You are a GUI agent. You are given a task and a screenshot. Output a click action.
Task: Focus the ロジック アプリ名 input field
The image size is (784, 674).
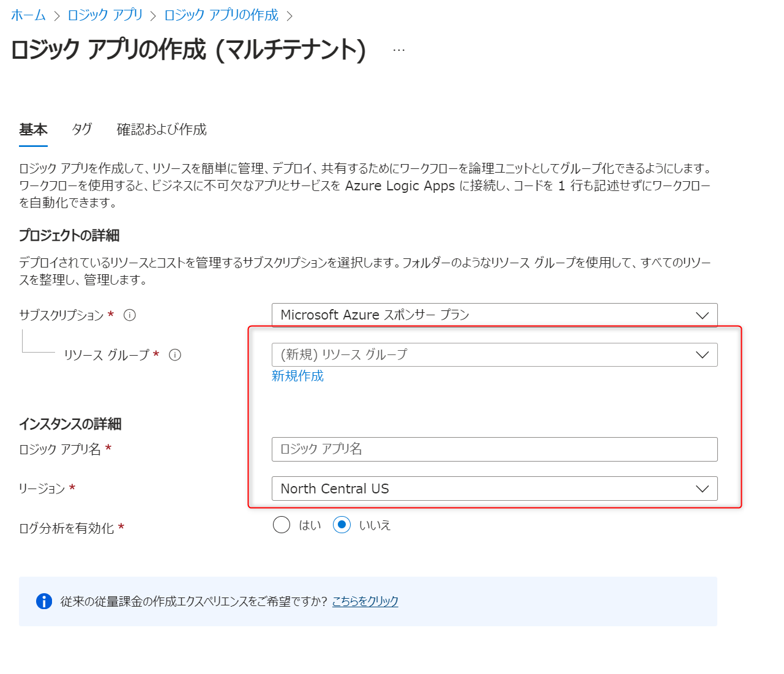(x=495, y=449)
